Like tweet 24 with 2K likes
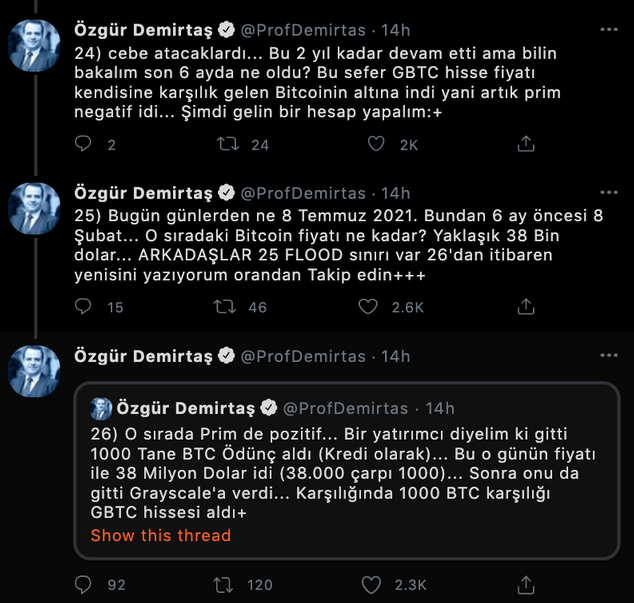634x603 pixels. pyautogui.click(x=376, y=144)
